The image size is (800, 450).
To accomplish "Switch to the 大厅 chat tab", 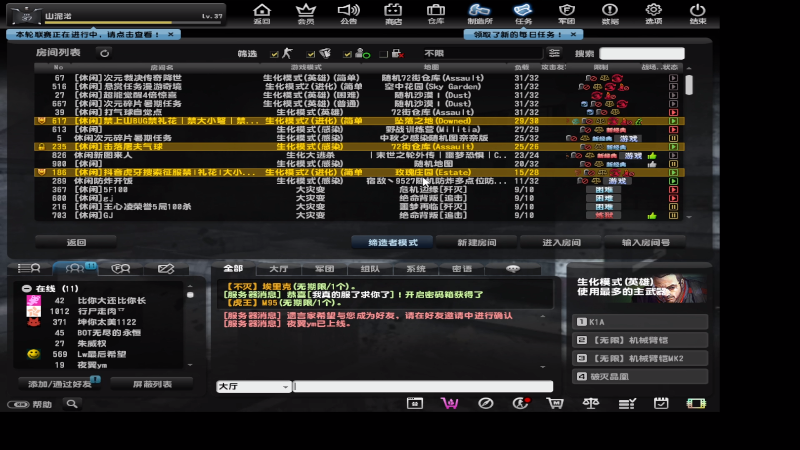I will (279, 268).
